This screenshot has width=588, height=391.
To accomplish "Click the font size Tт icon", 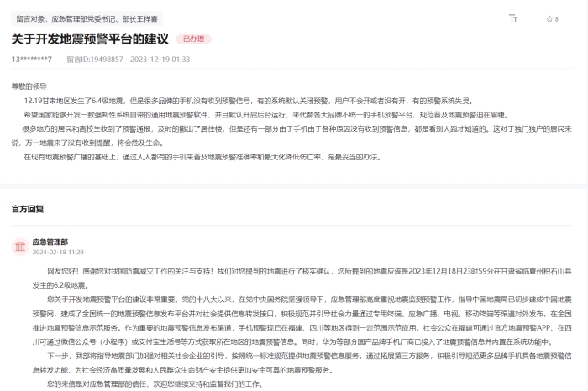I will pos(513,18).
